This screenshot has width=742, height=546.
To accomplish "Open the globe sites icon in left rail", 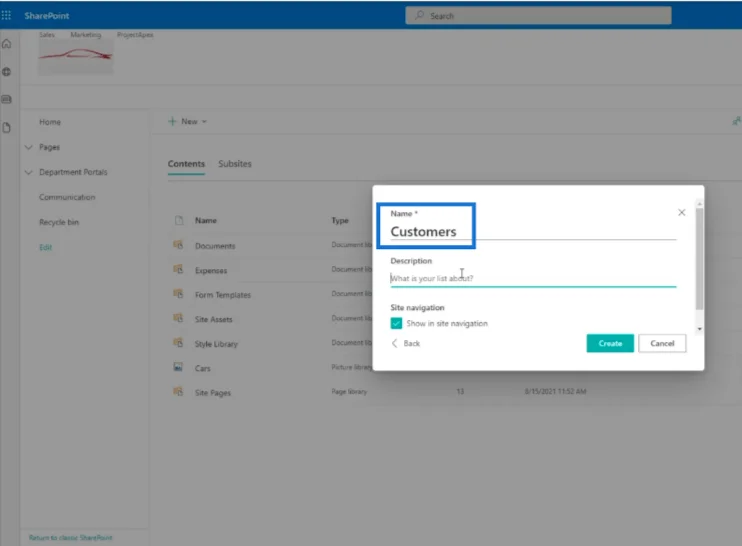I will 7,72.
